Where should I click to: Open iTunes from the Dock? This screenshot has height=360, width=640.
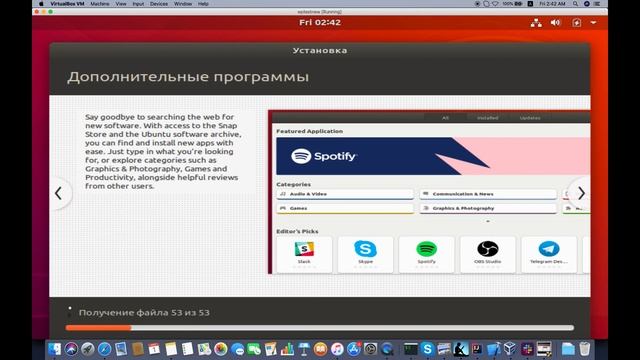point(337,349)
